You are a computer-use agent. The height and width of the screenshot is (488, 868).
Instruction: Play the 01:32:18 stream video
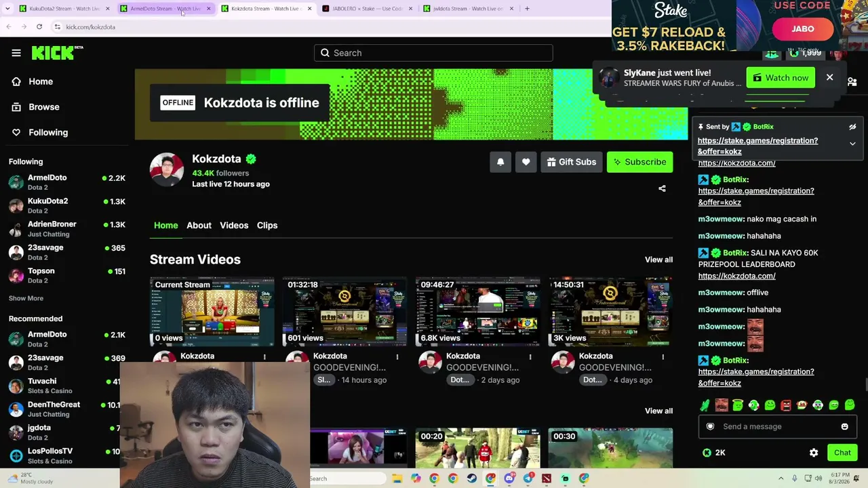pyautogui.click(x=344, y=312)
